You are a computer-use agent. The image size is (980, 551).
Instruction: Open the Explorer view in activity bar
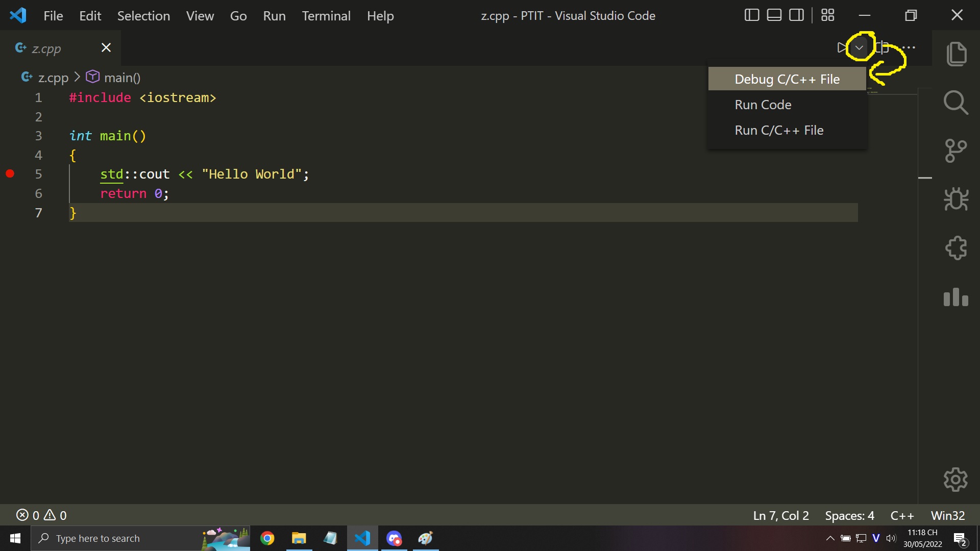(956, 54)
